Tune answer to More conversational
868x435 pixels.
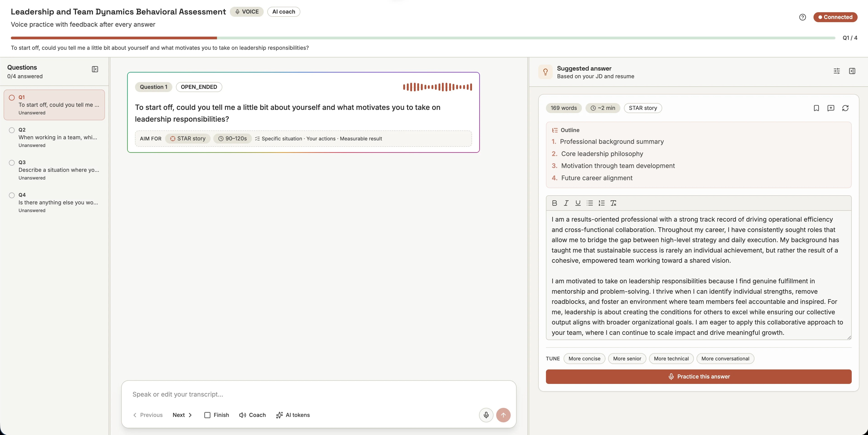coord(725,359)
